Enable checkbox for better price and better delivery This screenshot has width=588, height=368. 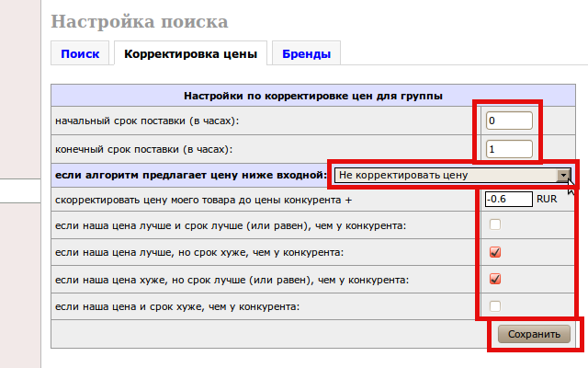[495, 224]
